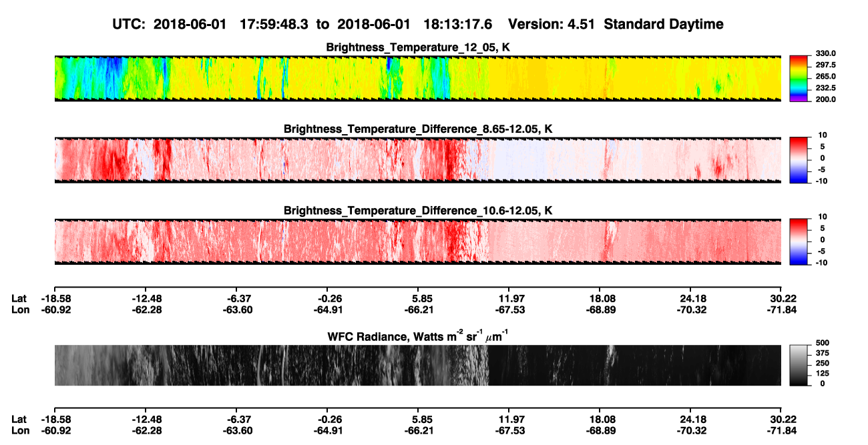
Task: Click the red-blue colorbar beside the 10.6-12.05 panel
Action: point(799,242)
